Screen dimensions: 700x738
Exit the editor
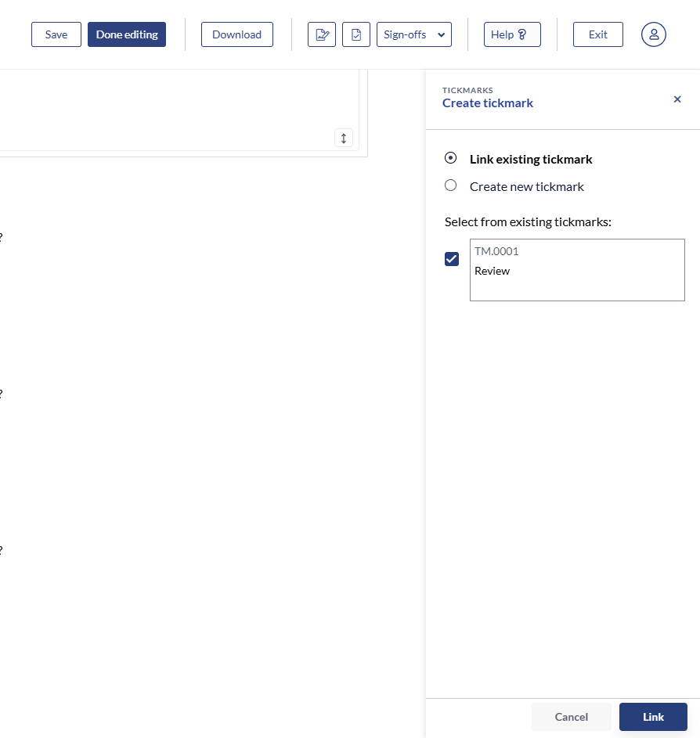(597, 34)
